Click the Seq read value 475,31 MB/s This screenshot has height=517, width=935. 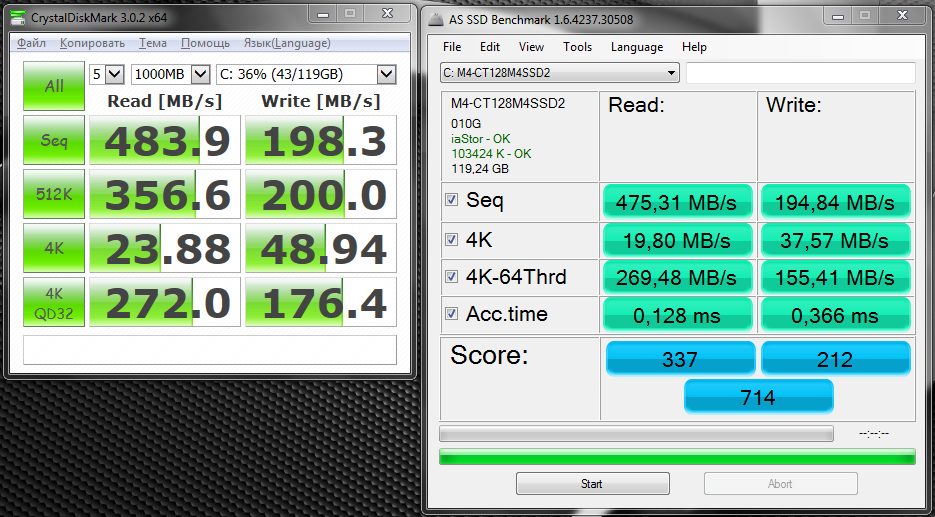(677, 202)
